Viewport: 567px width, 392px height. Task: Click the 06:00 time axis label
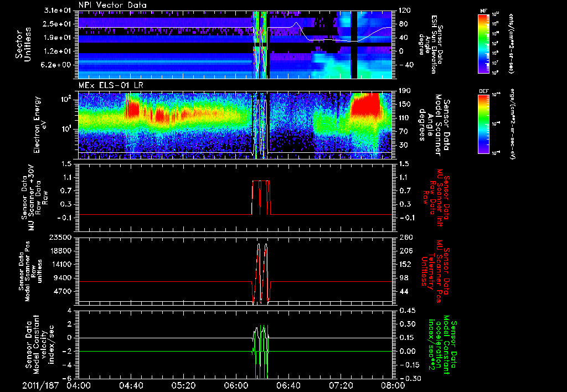pos(236,385)
